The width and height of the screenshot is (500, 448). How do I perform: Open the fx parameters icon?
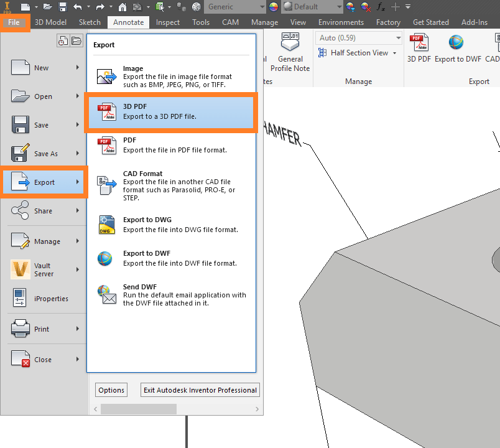(381, 7)
